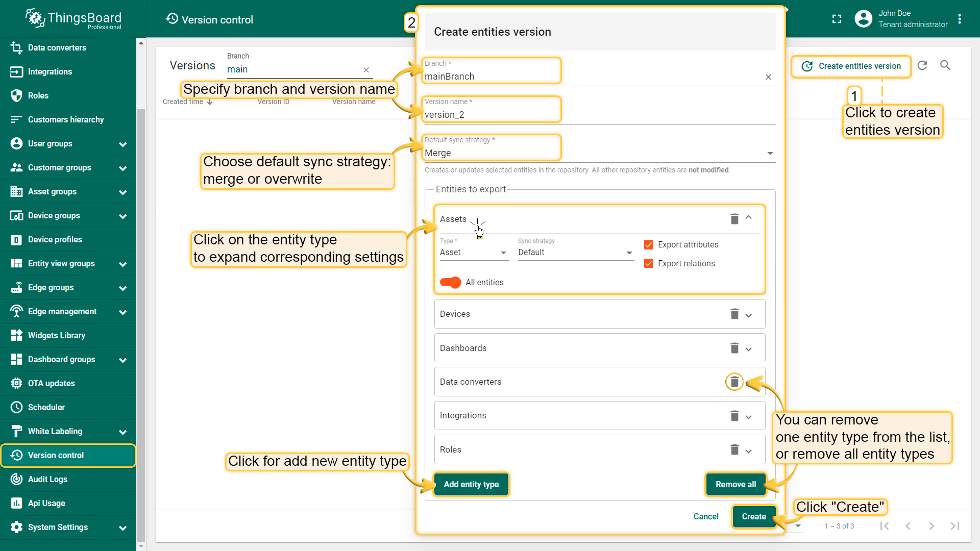Expand Customer groups in sidebar
The image size is (980, 551).
coord(122,168)
